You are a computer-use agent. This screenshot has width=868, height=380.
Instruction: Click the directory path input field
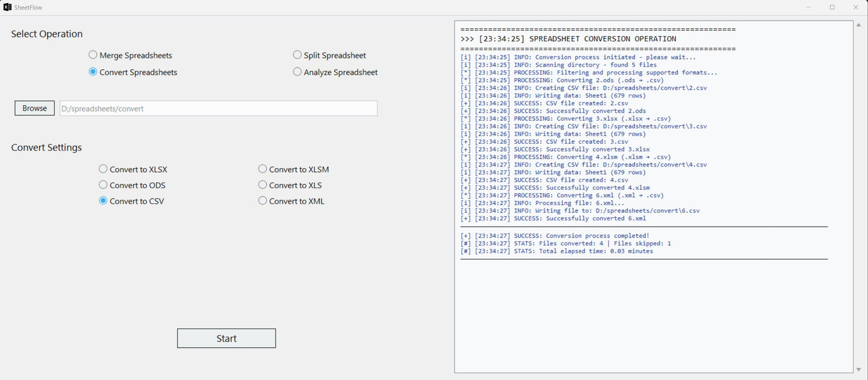[217, 108]
